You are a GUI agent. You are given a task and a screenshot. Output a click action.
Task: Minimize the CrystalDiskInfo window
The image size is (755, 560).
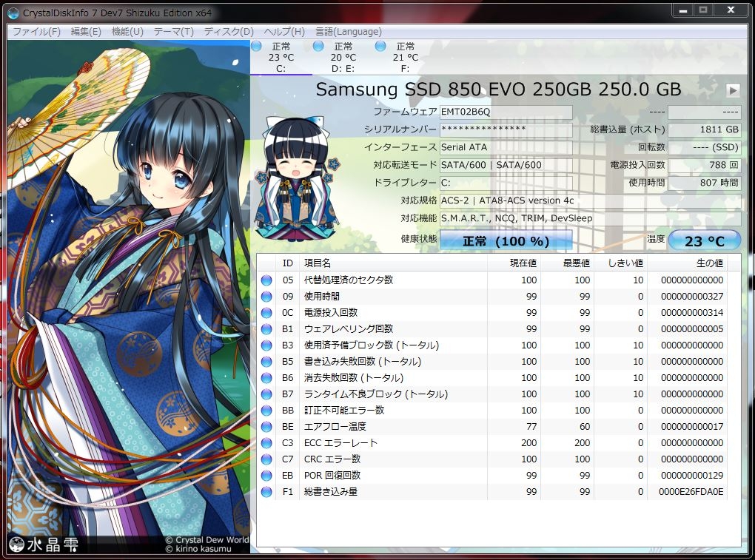(x=683, y=10)
